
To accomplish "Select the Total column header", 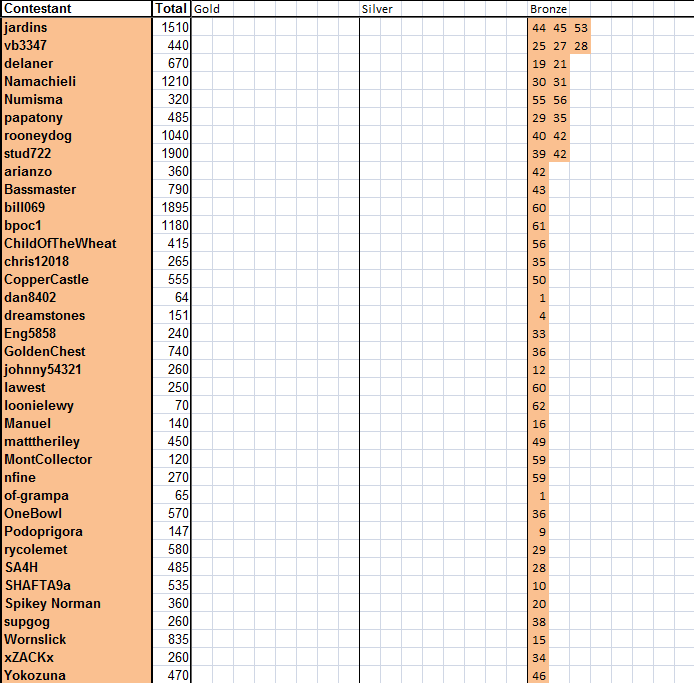I will click(171, 9).
